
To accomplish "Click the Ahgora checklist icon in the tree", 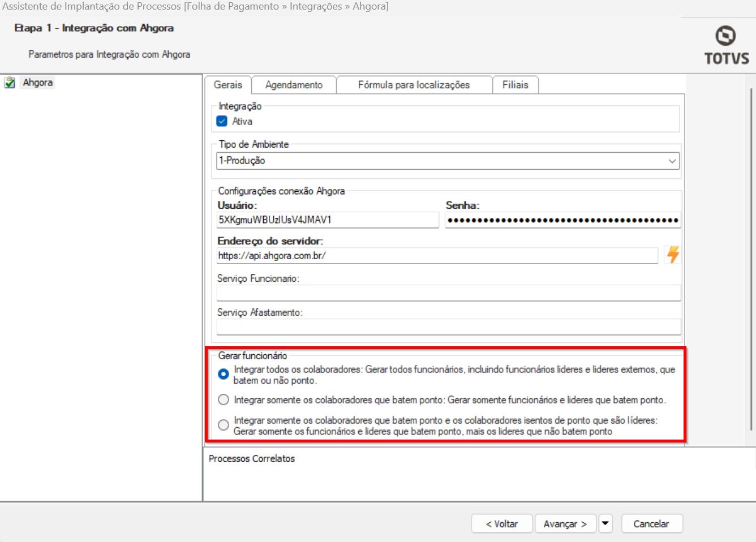I will (x=10, y=83).
